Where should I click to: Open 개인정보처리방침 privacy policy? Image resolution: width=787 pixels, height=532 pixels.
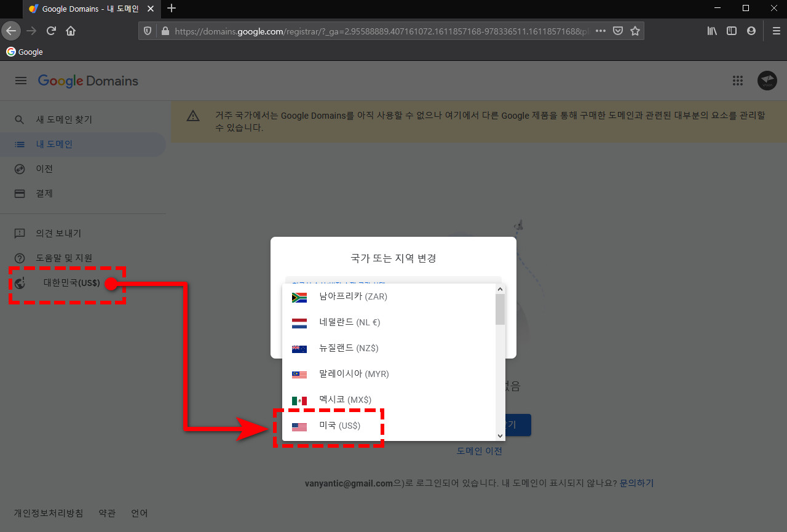pos(49,513)
